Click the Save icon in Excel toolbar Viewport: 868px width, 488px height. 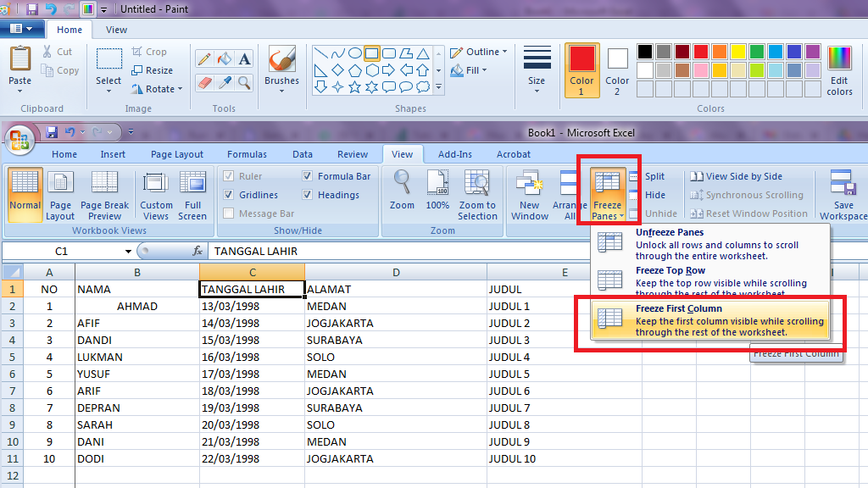pyautogui.click(x=52, y=131)
